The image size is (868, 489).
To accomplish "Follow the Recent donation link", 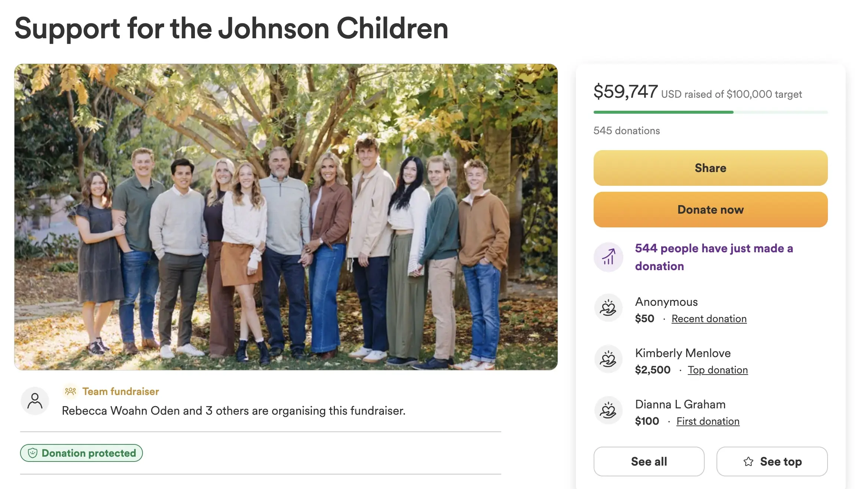I will [709, 319].
